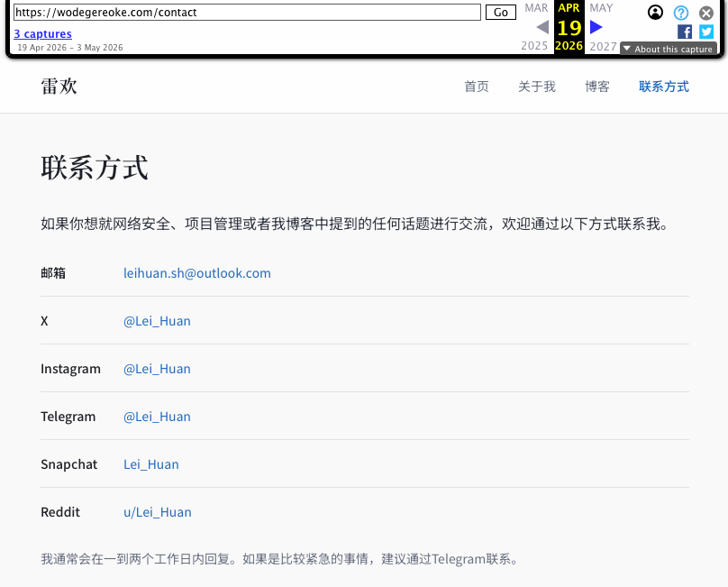Open the Instagram @Lei_Huan link

(x=157, y=369)
